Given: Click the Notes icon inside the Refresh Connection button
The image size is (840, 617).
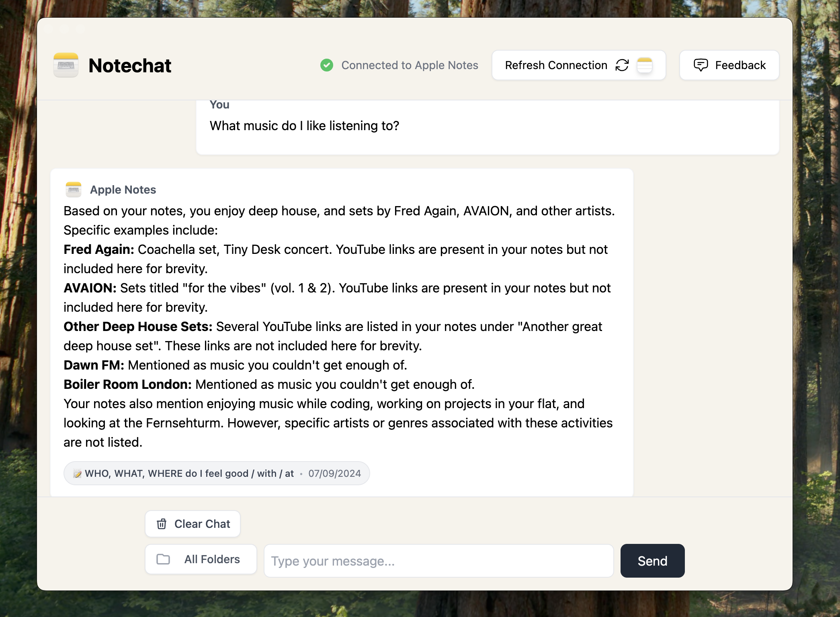Looking at the screenshot, I should click(645, 65).
